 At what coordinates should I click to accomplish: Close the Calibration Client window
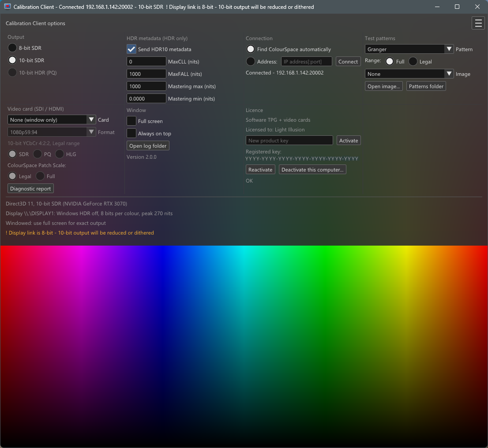[x=477, y=7]
